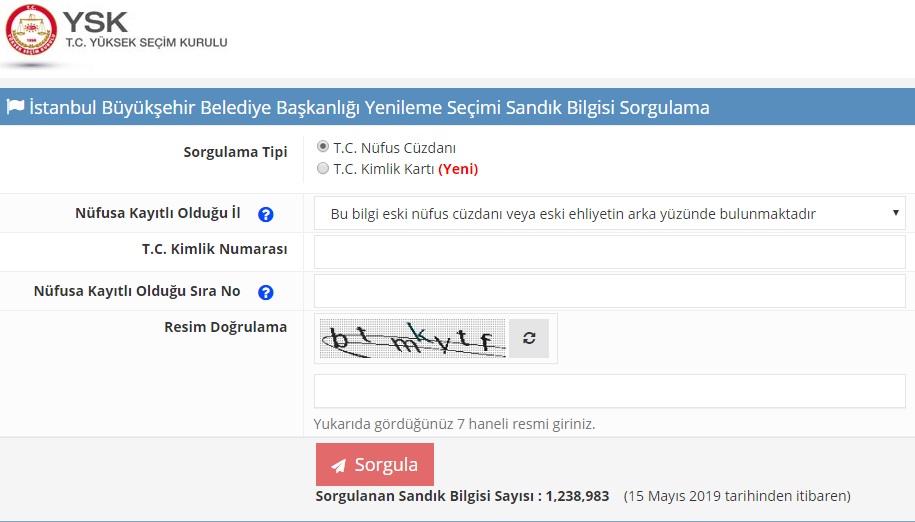This screenshot has width=915, height=522.
Task: Click the captcha verification image
Action: [412, 339]
